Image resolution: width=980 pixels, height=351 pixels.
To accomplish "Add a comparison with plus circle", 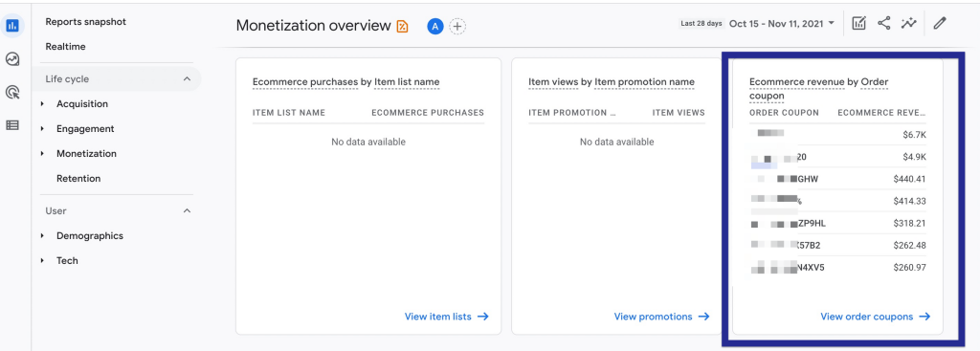I will click(x=457, y=26).
